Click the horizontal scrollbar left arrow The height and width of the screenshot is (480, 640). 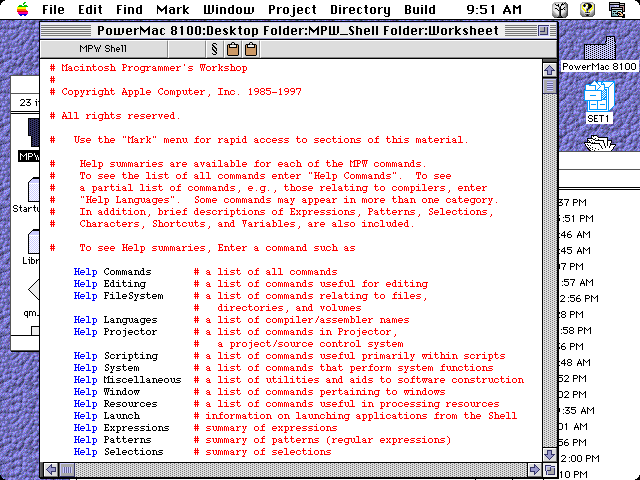coord(51,469)
